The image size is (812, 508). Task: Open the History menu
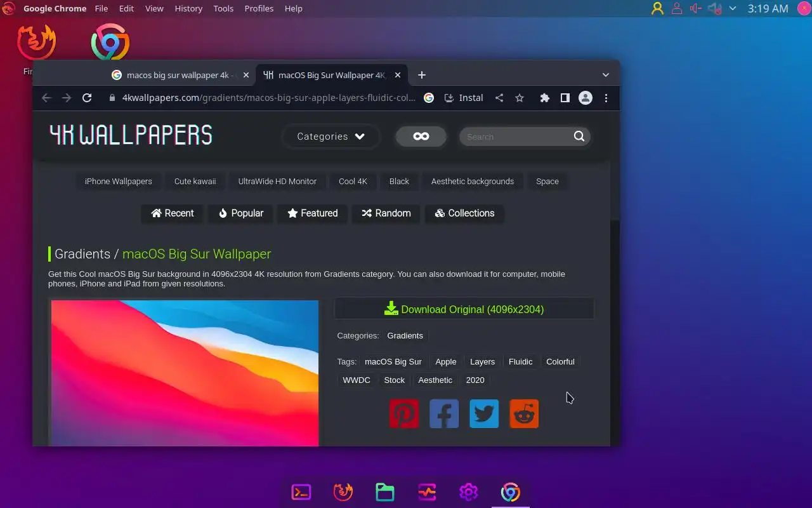coord(188,8)
